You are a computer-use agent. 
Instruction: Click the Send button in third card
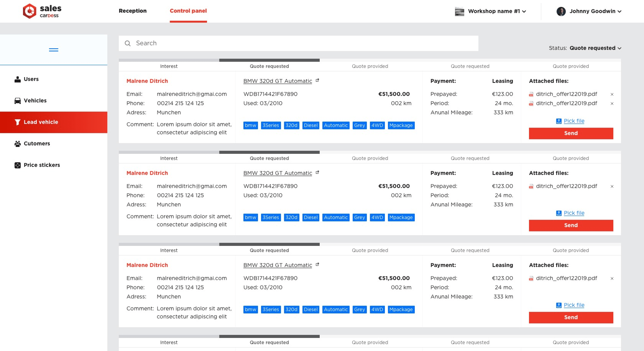click(x=571, y=317)
